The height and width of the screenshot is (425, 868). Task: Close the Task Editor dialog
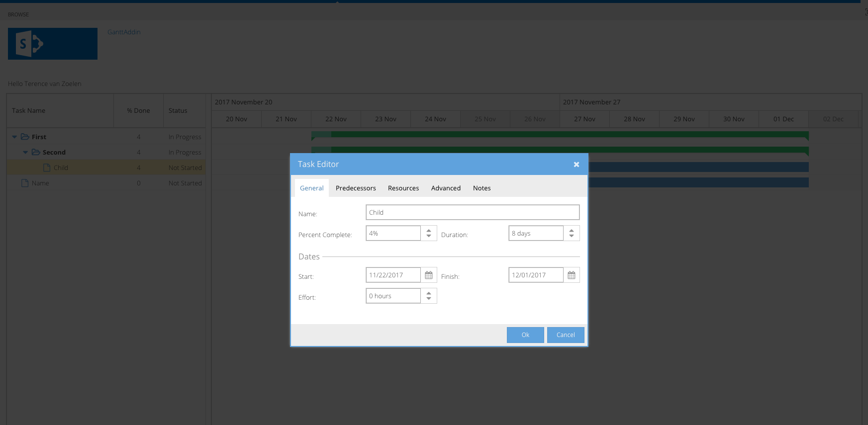576,165
